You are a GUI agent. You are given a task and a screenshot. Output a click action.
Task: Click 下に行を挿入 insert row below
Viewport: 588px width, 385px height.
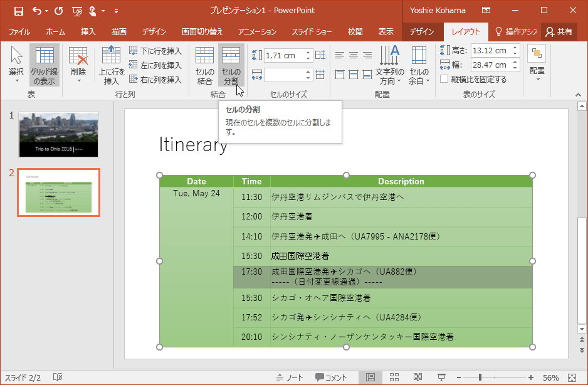pyautogui.click(x=155, y=51)
